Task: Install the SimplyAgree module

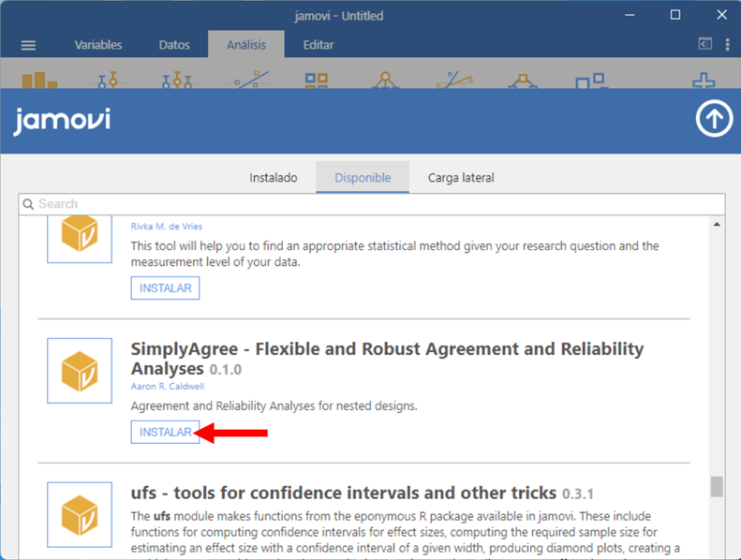Action: (165, 433)
